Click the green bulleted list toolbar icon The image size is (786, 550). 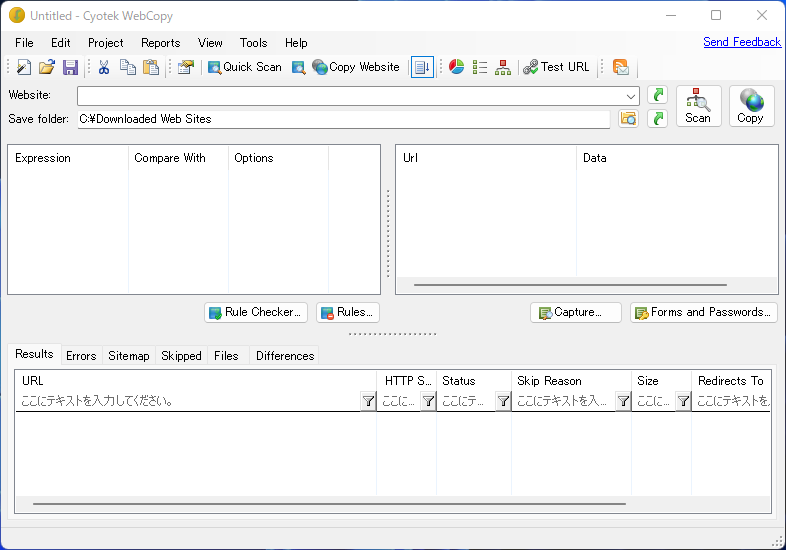coord(480,67)
